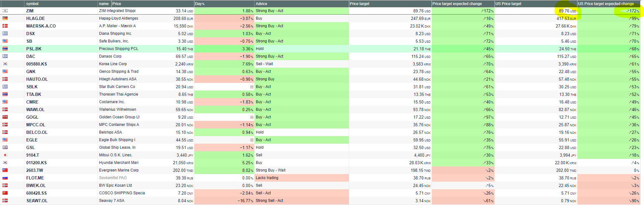This screenshot has width=644, height=206.
Task: Click the 0.79 NOK US price target cell
Action: pos(536,201)
